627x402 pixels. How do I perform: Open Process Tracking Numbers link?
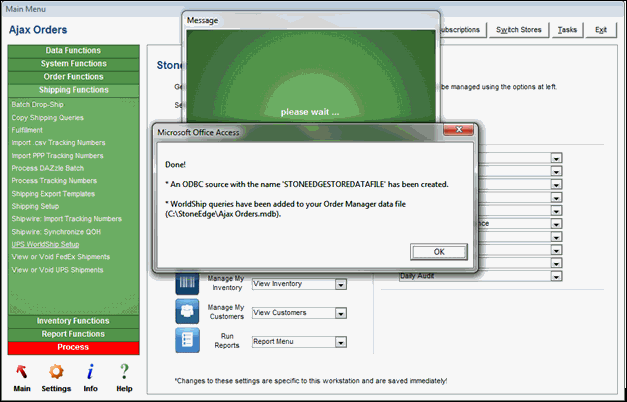coord(54,181)
